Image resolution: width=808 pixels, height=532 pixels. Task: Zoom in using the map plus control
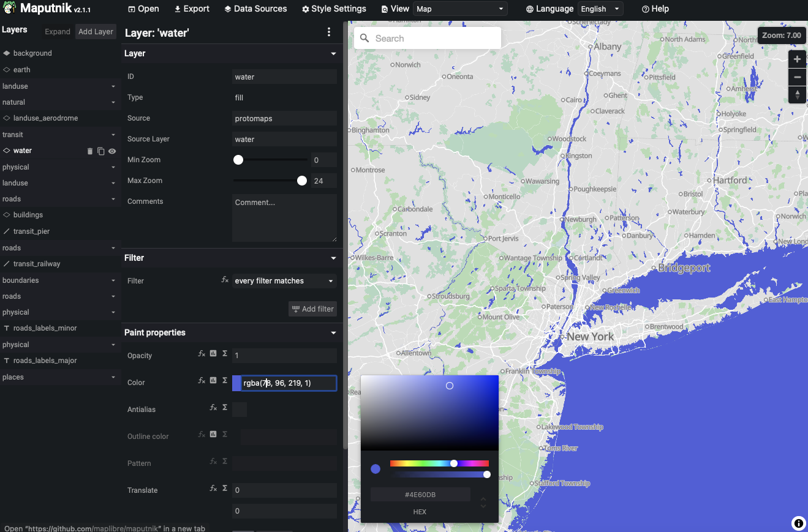(x=797, y=59)
